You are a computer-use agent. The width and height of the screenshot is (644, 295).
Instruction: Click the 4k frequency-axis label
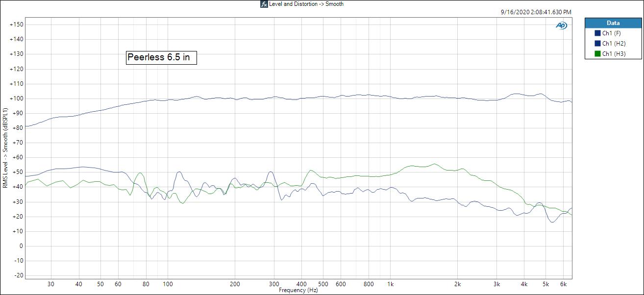click(x=525, y=284)
